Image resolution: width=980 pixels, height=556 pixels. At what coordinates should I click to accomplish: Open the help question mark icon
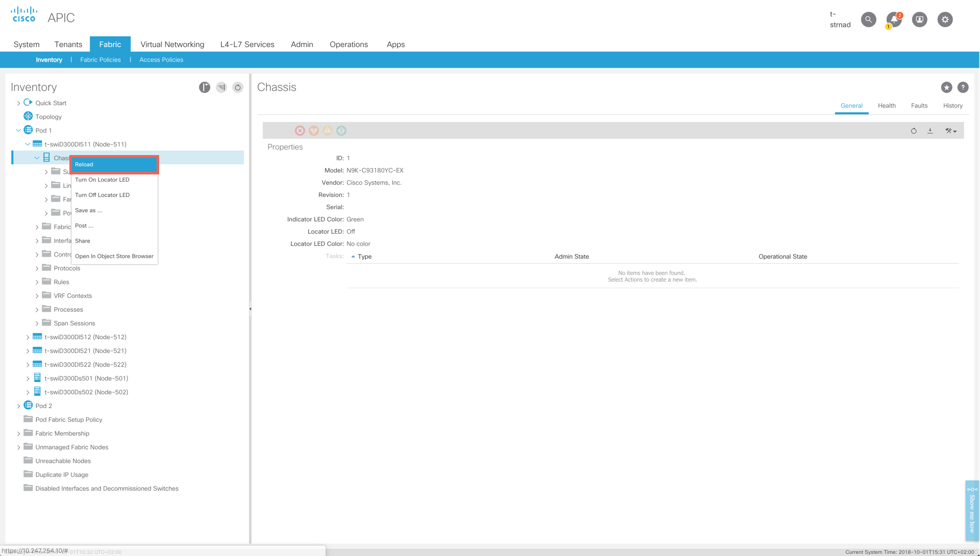(963, 87)
